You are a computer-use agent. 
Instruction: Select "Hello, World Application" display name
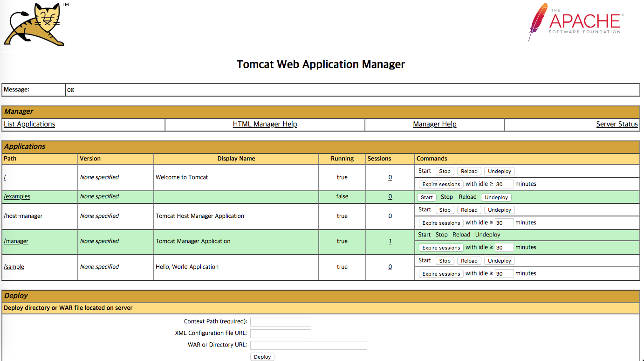(187, 267)
